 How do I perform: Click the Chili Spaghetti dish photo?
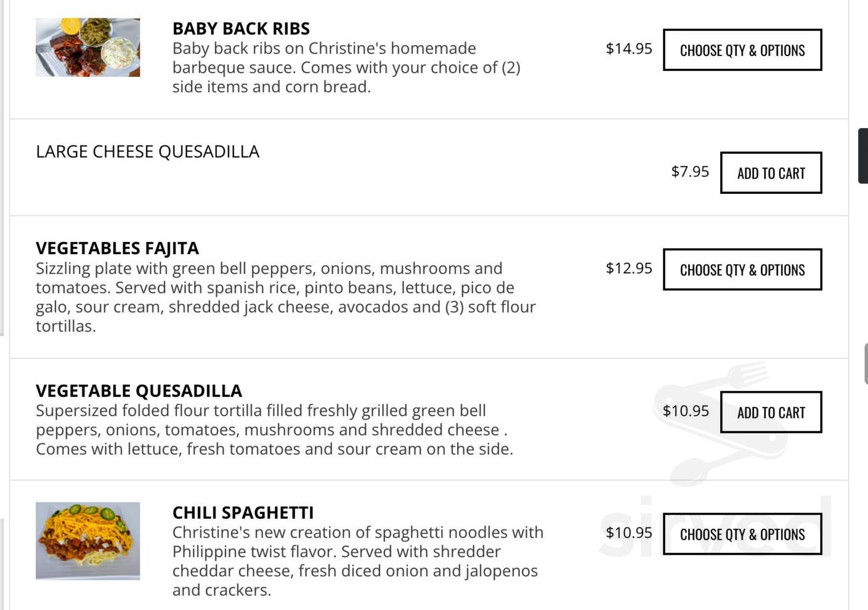click(x=87, y=542)
